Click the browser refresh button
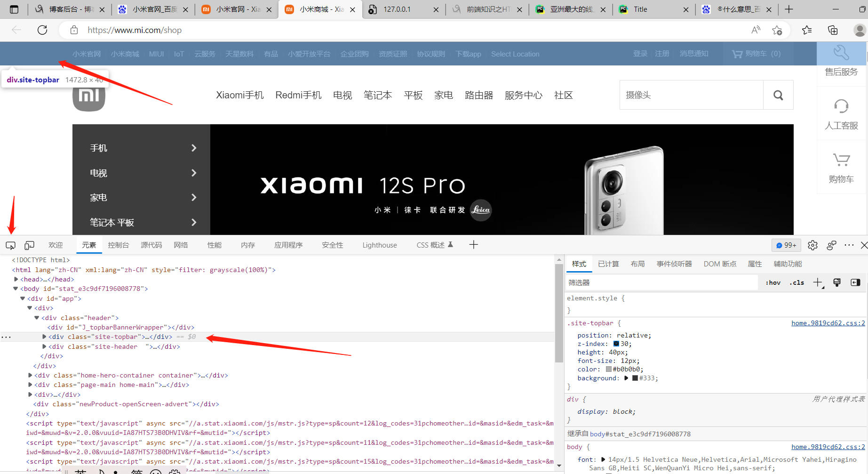This screenshot has width=868, height=474. tap(42, 30)
